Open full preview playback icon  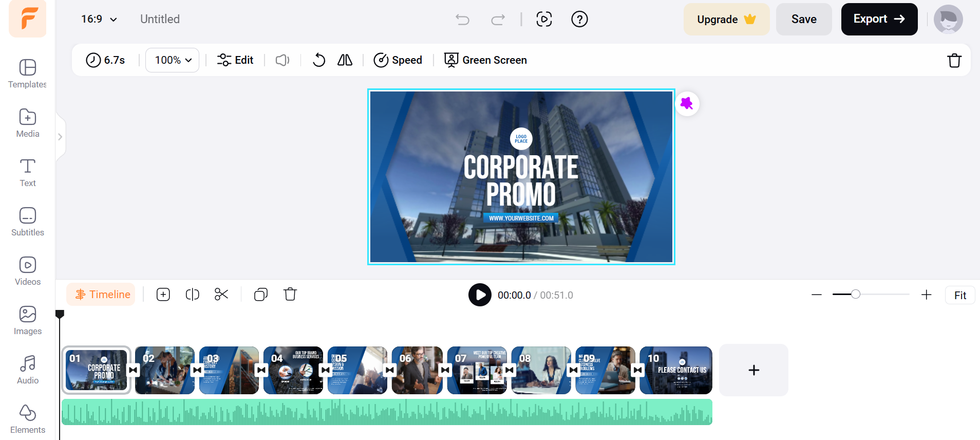pyautogui.click(x=544, y=20)
